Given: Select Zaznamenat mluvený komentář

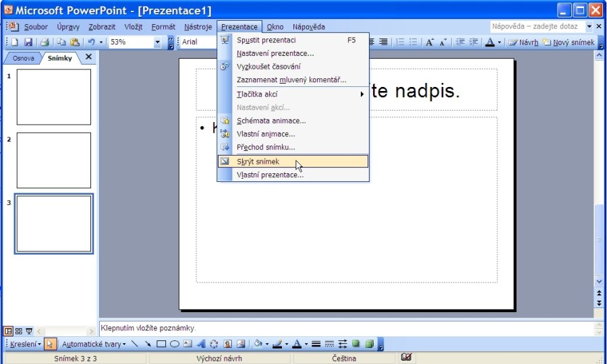Looking at the screenshot, I should click(293, 80).
